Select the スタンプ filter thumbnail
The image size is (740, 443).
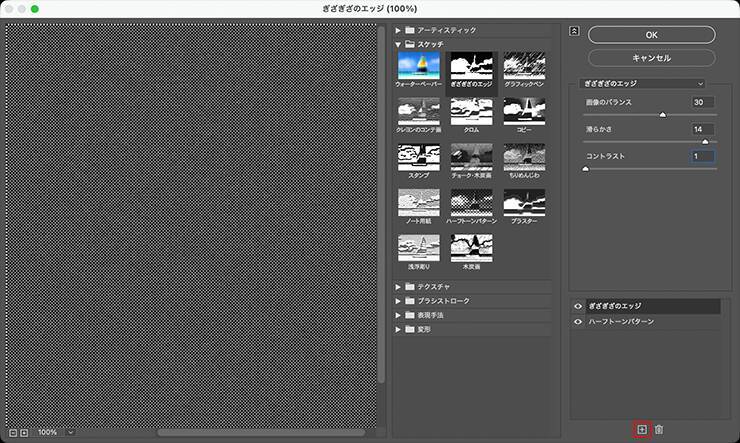coord(419,157)
